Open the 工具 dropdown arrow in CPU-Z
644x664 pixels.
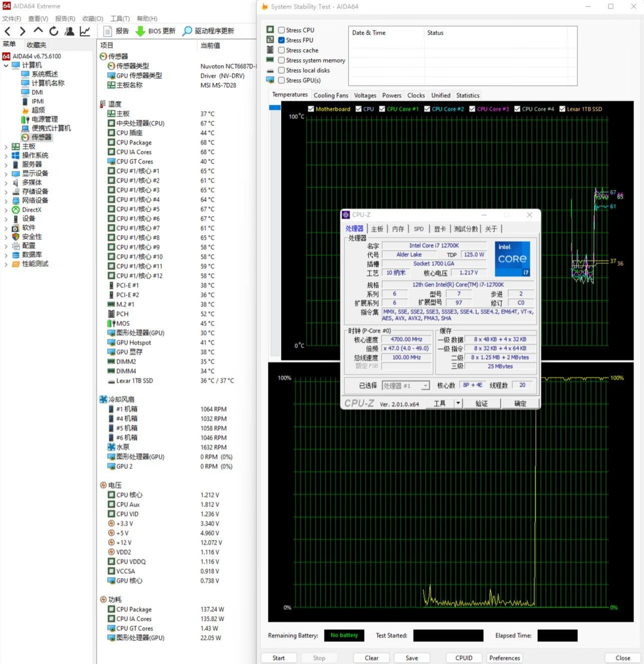(458, 403)
